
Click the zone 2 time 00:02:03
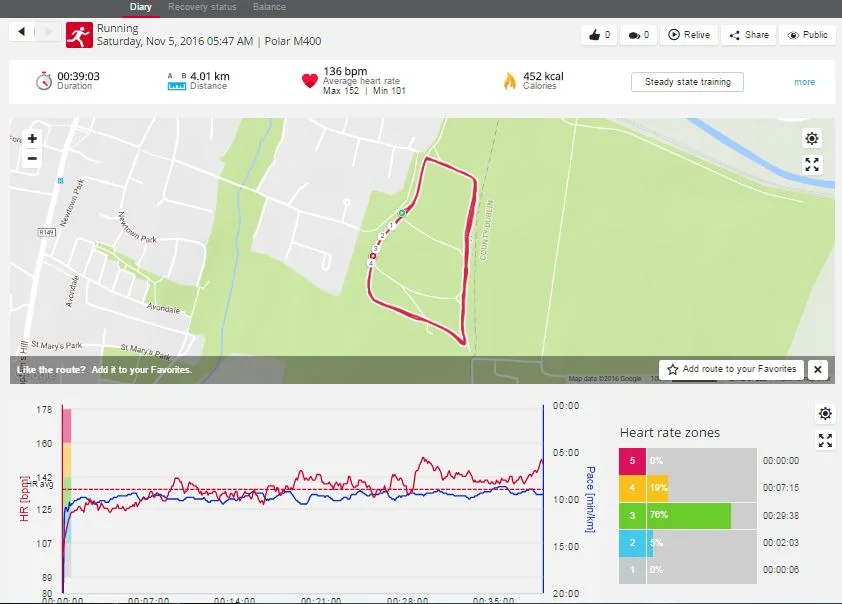point(781,543)
